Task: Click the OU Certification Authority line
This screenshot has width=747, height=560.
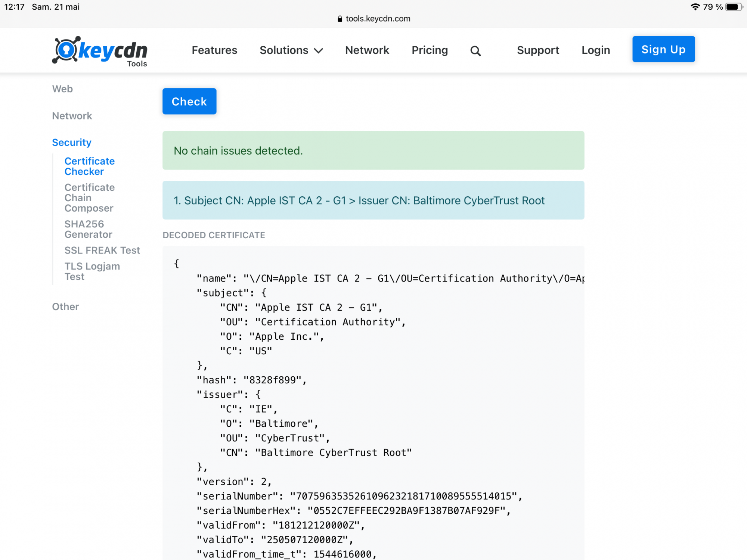Action: point(313,322)
